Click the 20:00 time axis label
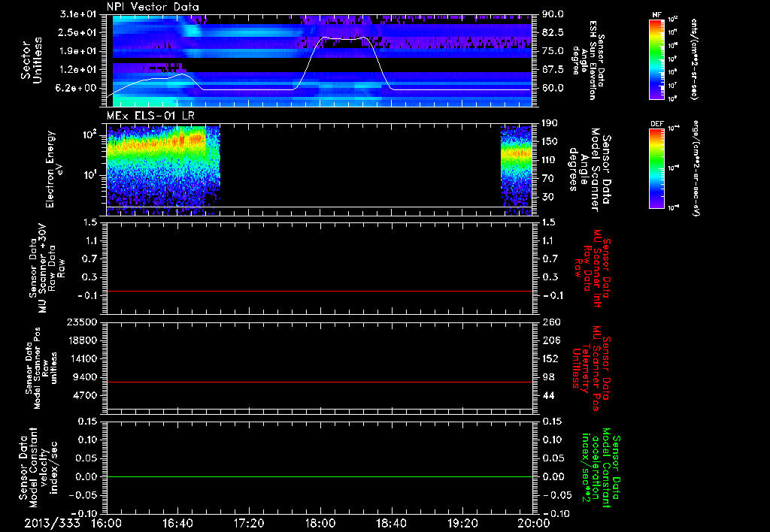770x532 pixels. (534, 523)
